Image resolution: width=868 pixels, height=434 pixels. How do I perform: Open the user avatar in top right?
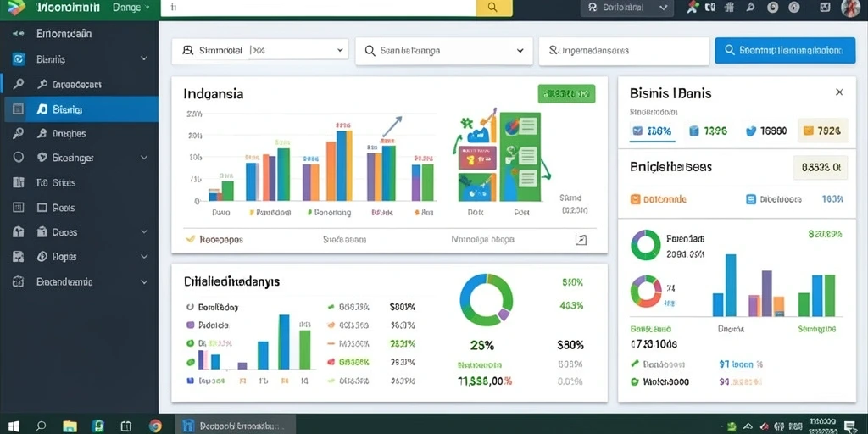click(x=850, y=8)
